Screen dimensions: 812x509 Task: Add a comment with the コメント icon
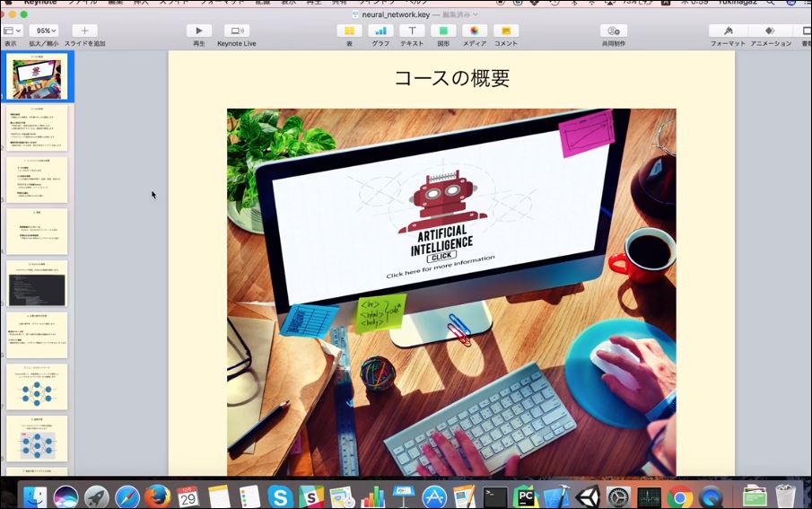click(x=506, y=31)
